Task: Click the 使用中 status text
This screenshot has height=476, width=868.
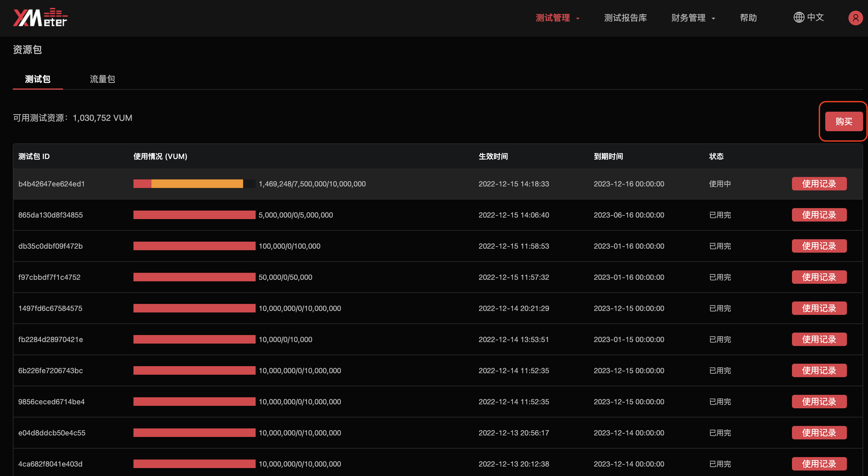Action: tap(720, 184)
